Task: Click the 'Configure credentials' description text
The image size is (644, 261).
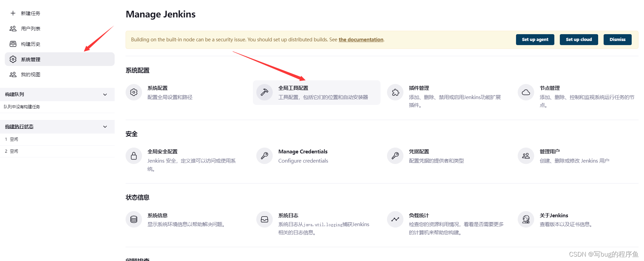Action: [x=303, y=161]
